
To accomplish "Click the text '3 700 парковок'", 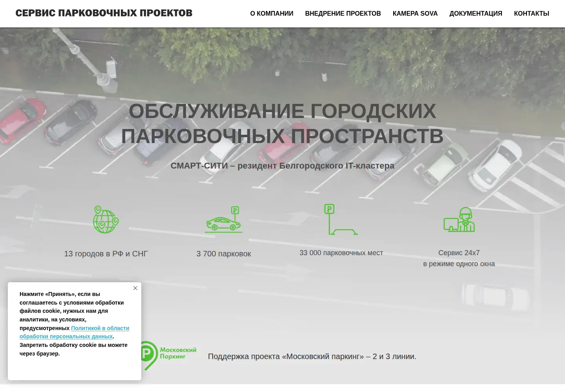I will point(224,254).
